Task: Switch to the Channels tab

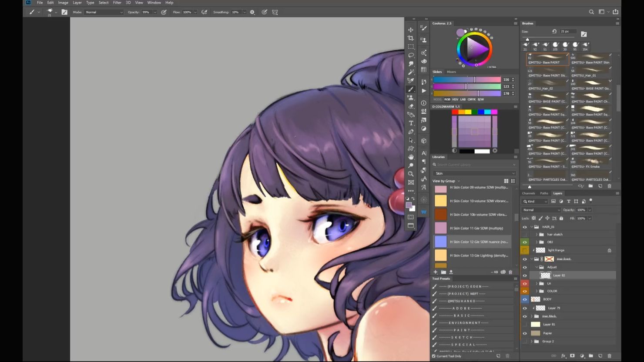Action: tap(528, 193)
